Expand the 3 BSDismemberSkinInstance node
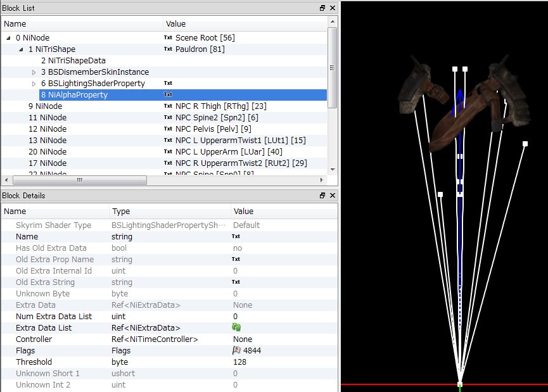Viewport: 548px width, 392px height. pyautogui.click(x=34, y=72)
